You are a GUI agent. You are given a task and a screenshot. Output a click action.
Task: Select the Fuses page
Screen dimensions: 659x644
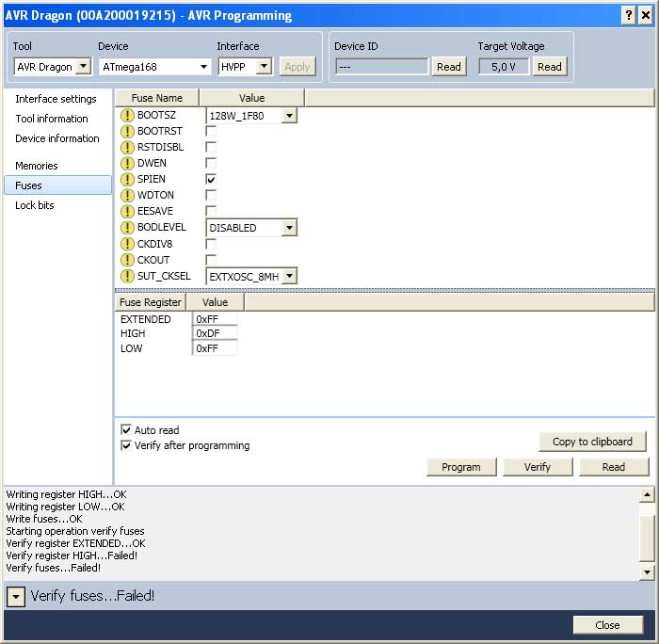(x=58, y=185)
